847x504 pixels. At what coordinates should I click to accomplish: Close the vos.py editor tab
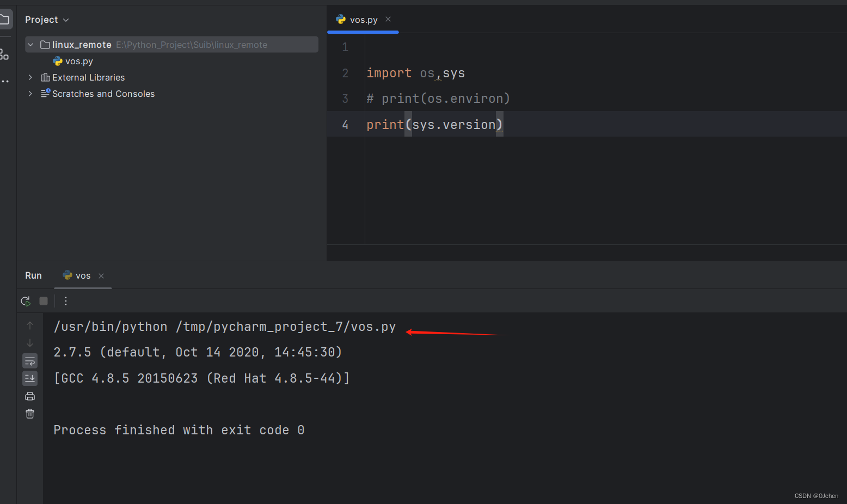tap(388, 19)
